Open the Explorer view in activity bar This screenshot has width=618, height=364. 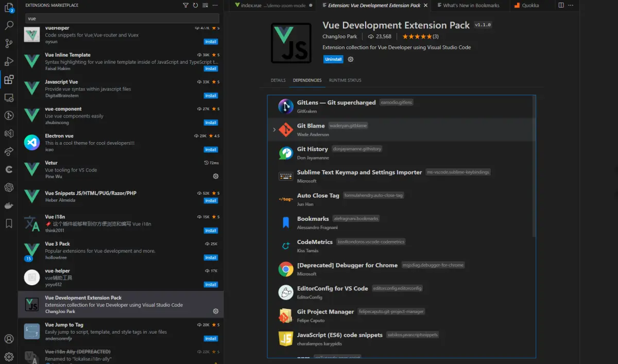(9, 8)
